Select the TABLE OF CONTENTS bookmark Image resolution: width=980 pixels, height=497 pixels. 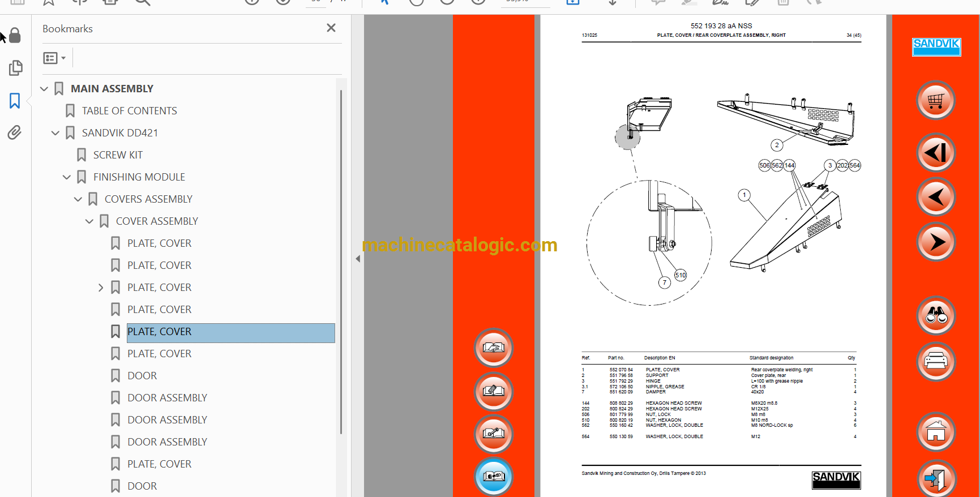point(129,111)
